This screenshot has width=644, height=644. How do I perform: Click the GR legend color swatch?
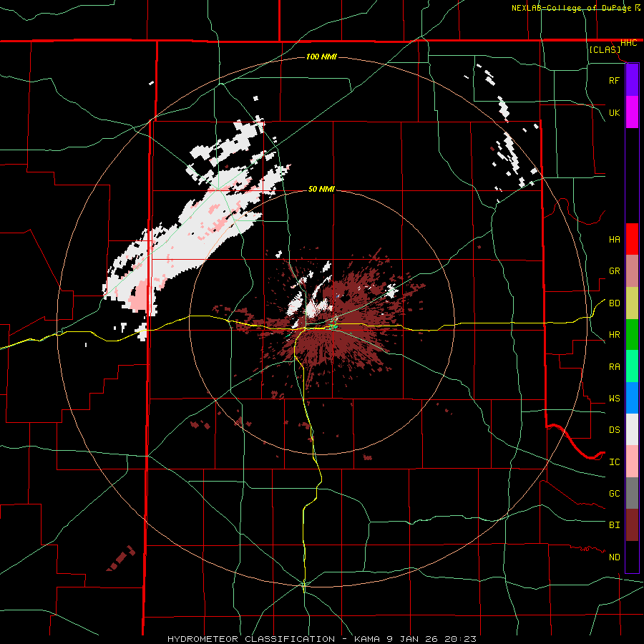(x=632, y=271)
